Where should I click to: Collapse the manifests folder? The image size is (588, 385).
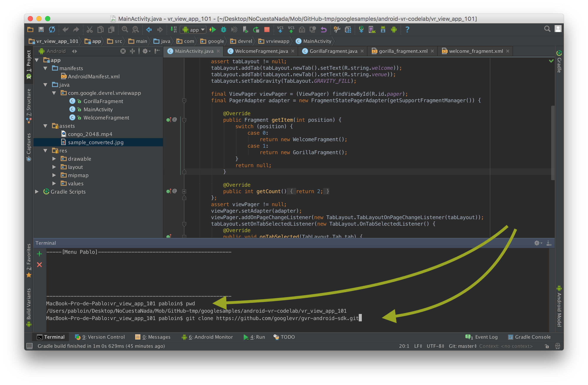[45, 68]
